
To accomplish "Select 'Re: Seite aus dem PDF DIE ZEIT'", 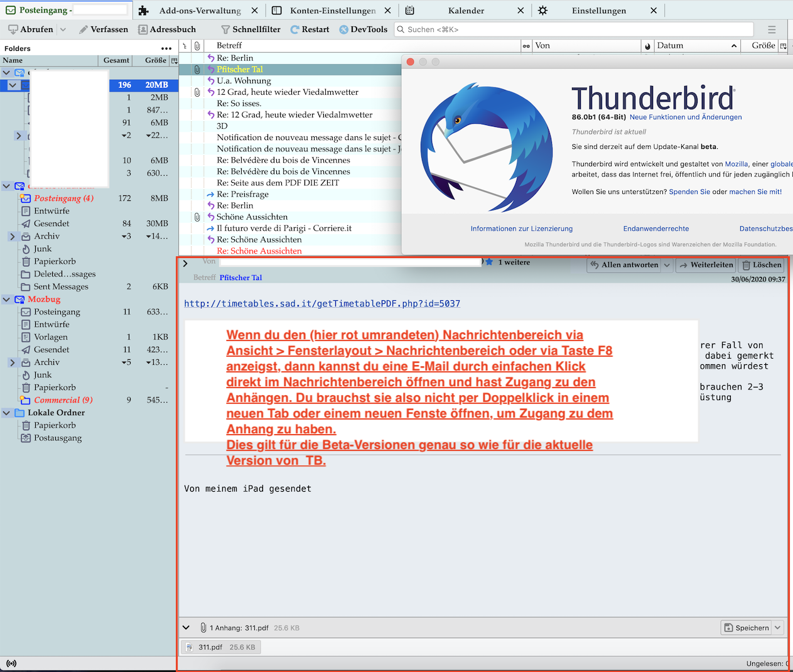I will tap(278, 183).
